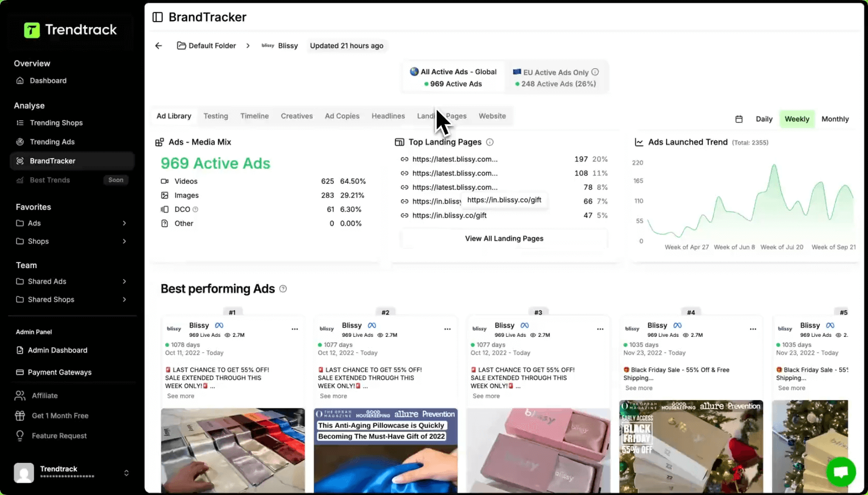
Task: Switch to Timeline tab
Action: [254, 116]
